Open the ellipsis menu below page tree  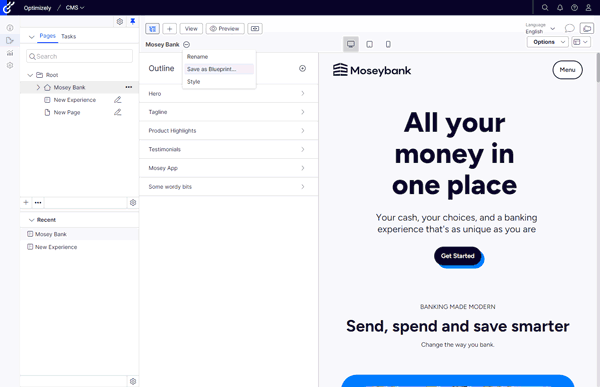pyautogui.click(x=38, y=202)
